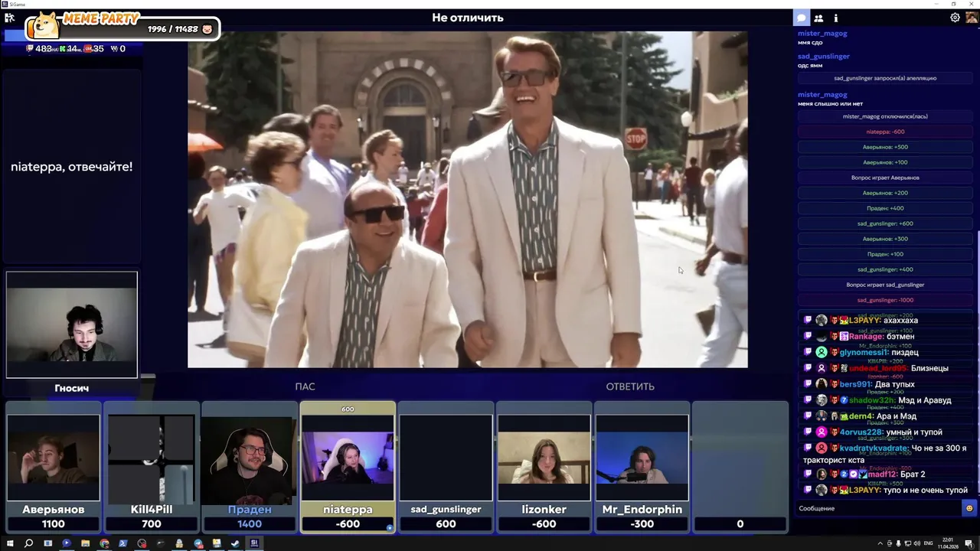Click log entry 'sad_gunslinger запросил(а) апелляцию'
The height and width of the screenshot is (551, 980).
tap(885, 78)
